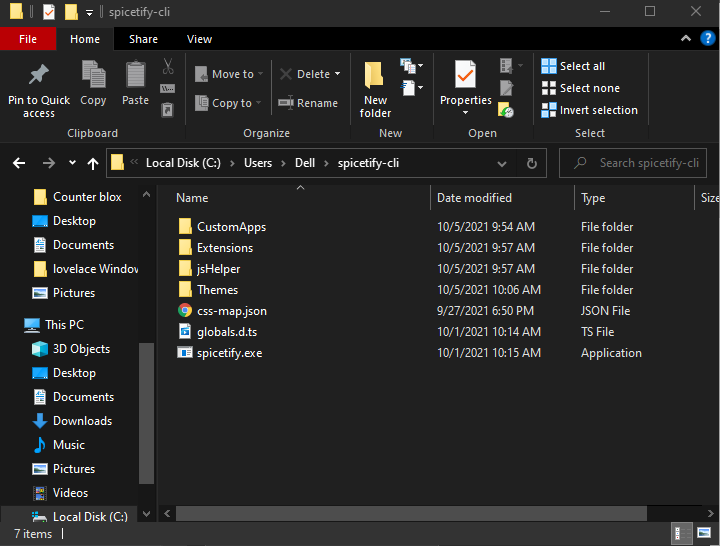Select the spicetify.exe application icon
The width and height of the screenshot is (720, 546).
(185, 353)
